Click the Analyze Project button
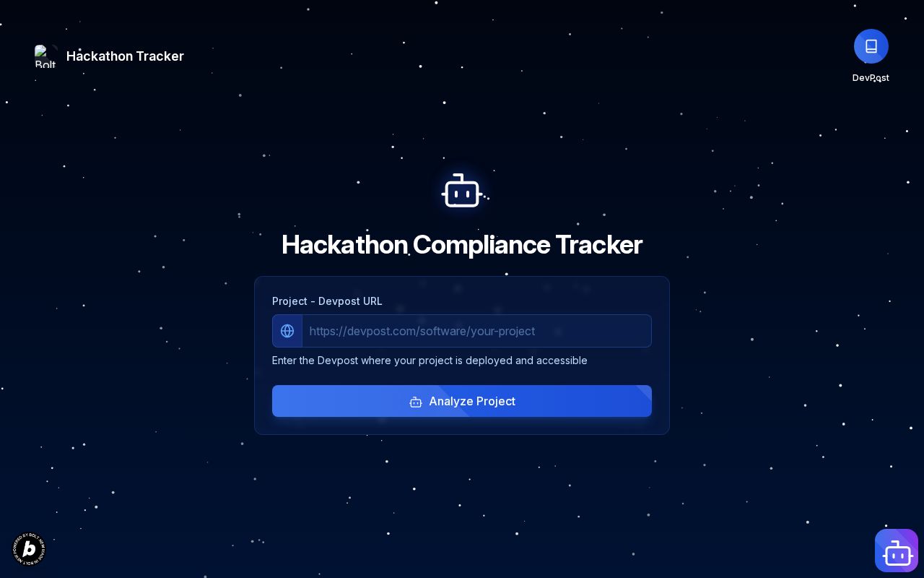This screenshot has height=578, width=924. [x=462, y=401]
